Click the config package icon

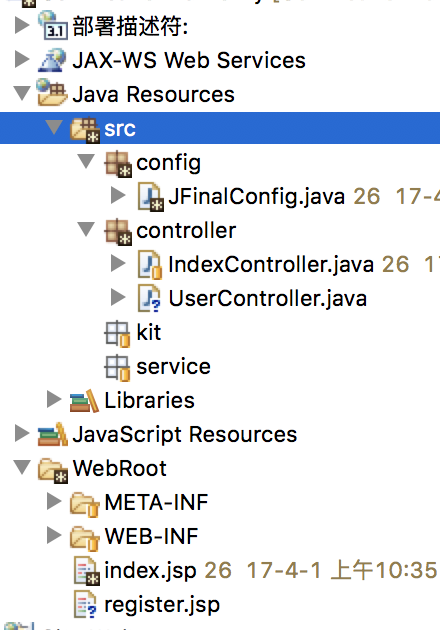coord(118,164)
